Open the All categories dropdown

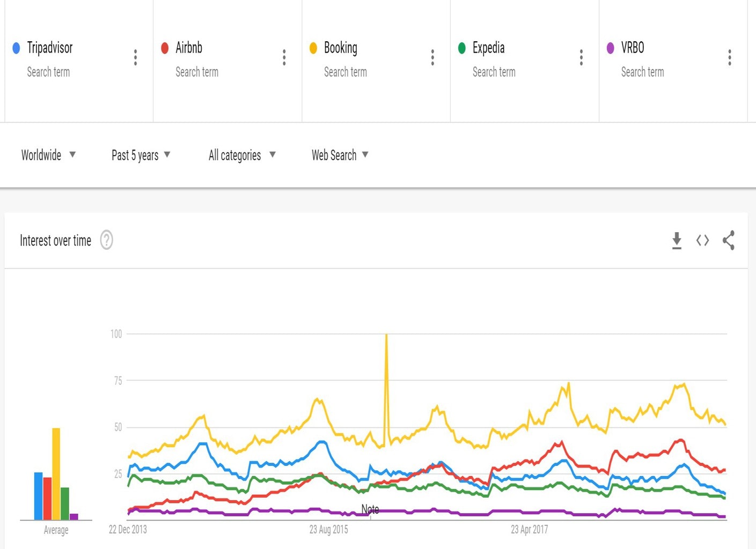[242, 155]
